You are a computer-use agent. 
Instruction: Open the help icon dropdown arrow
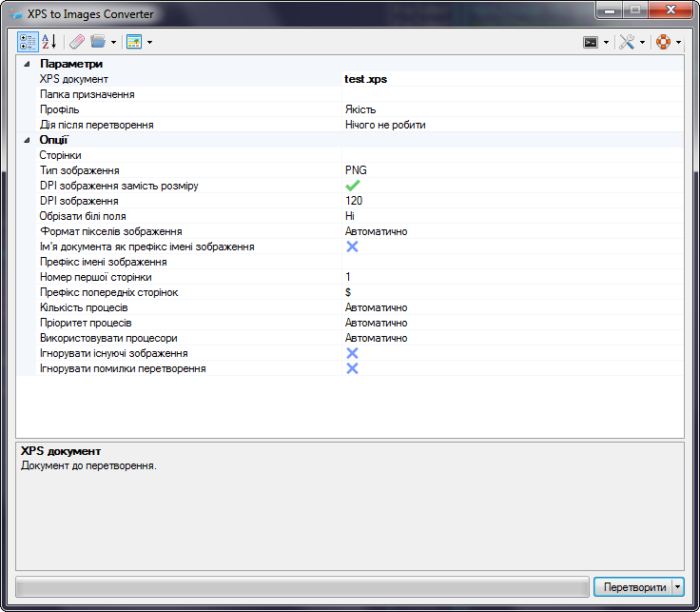tap(678, 43)
